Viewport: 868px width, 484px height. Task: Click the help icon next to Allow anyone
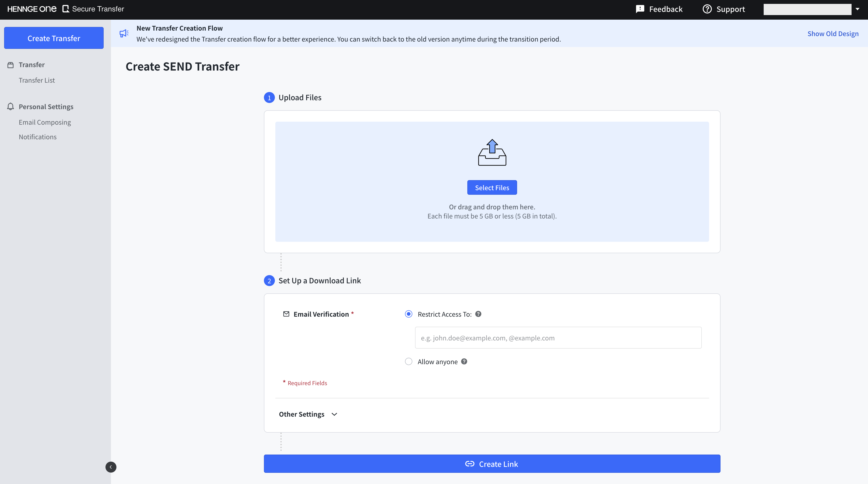[464, 361]
